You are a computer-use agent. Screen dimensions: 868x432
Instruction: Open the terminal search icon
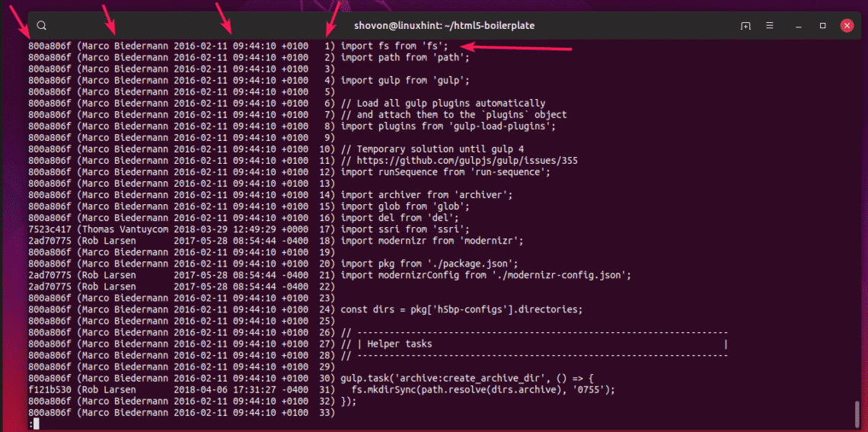coord(42,25)
